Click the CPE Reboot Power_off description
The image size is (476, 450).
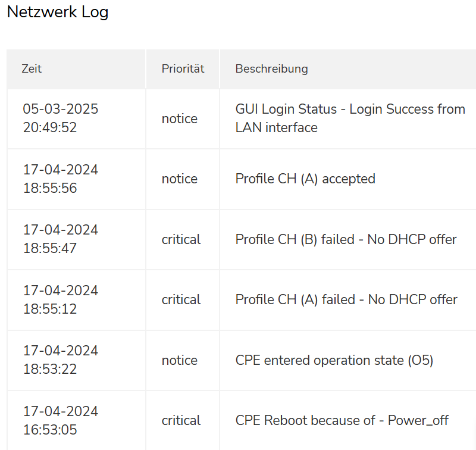tap(342, 420)
